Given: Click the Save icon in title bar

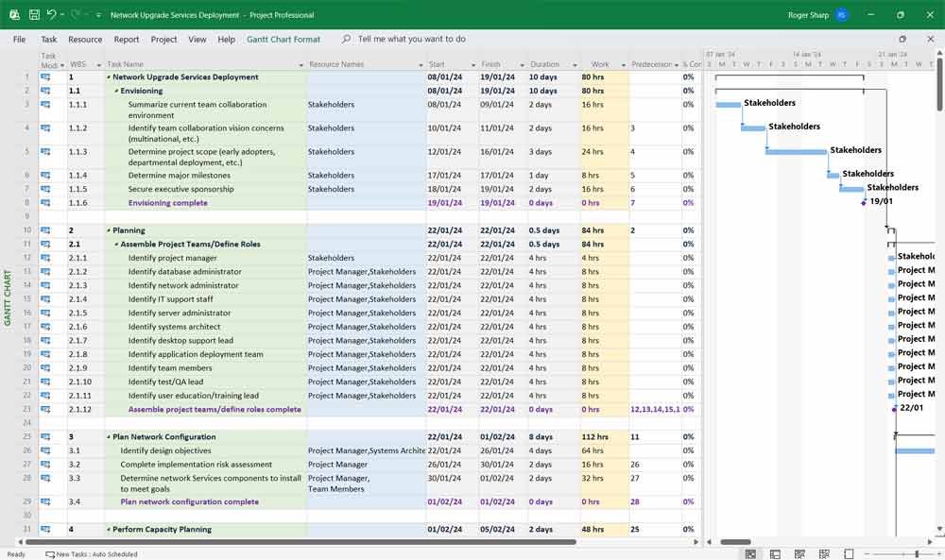Looking at the screenshot, I should click(x=34, y=15).
